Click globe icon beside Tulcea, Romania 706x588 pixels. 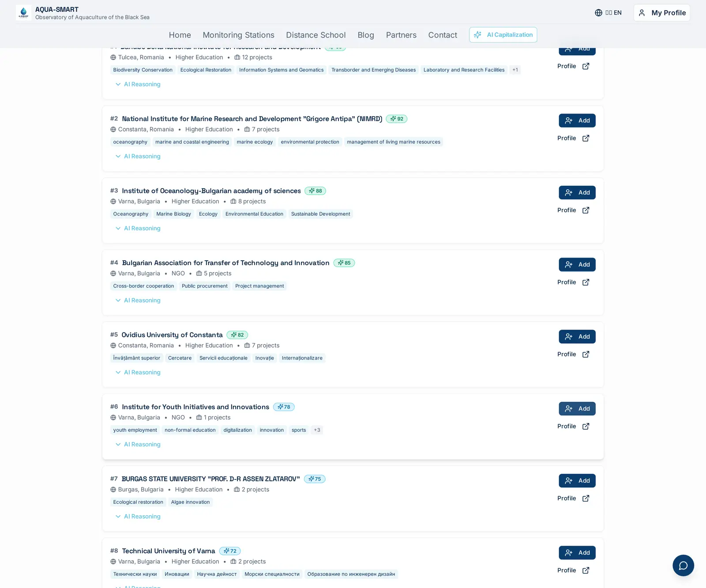point(113,57)
